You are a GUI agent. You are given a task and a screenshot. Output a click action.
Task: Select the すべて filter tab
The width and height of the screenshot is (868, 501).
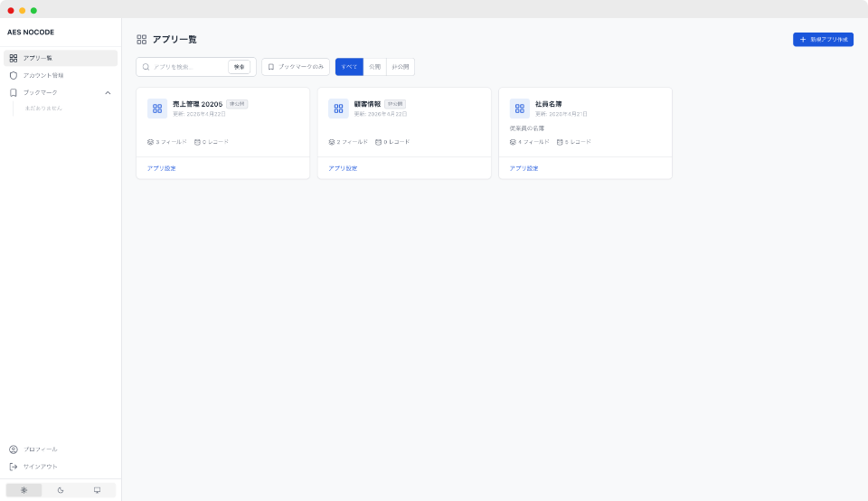(349, 67)
